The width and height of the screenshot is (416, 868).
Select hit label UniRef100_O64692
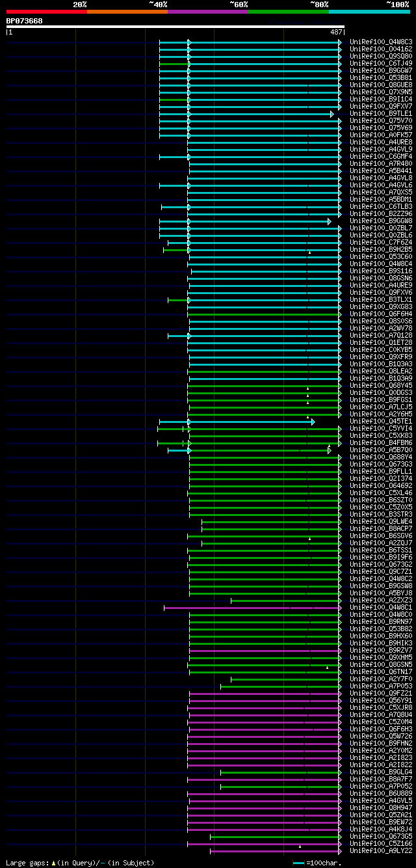pyautogui.click(x=381, y=485)
